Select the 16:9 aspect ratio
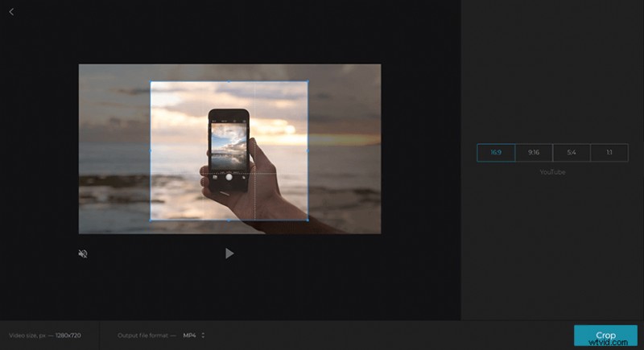The width and height of the screenshot is (644, 350). (496, 153)
